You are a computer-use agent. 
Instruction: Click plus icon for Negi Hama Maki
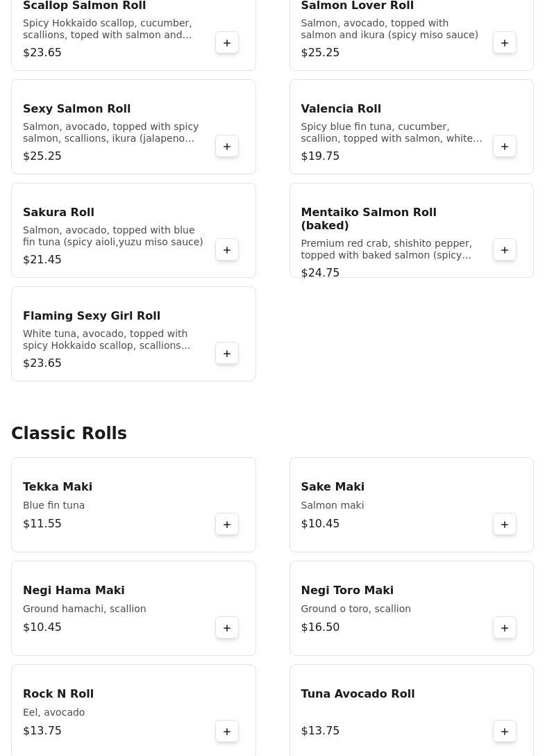click(227, 628)
